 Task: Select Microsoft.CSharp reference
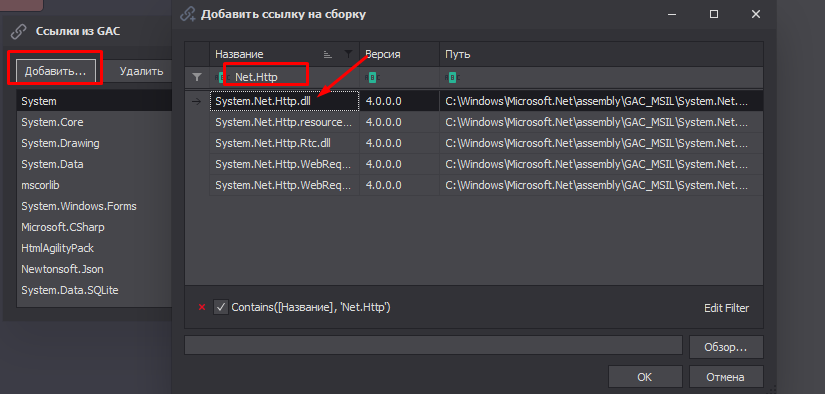coord(94,227)
